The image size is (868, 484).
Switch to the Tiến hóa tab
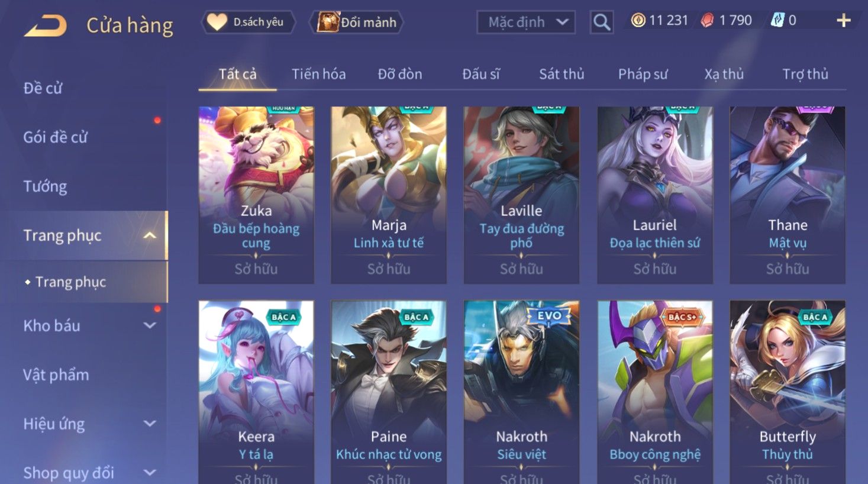coord(318,74)
